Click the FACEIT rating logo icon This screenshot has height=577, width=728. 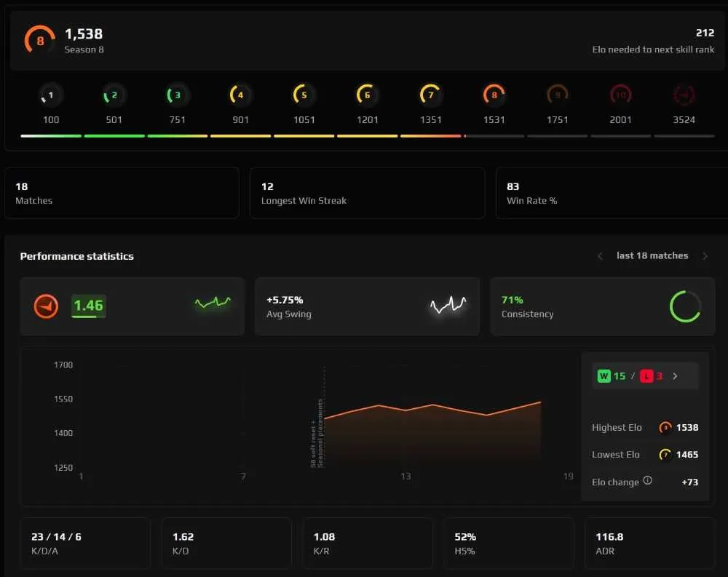click(46, 306)
